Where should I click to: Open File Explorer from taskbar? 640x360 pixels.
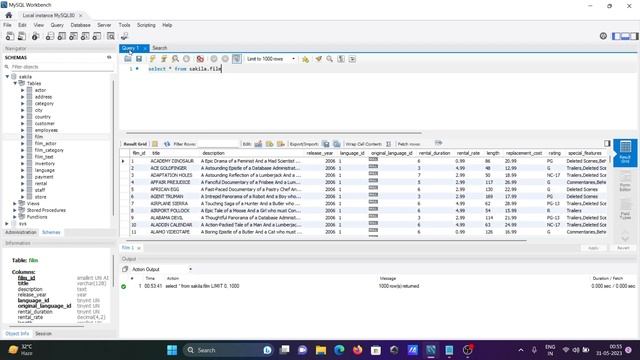coord(321,350)
